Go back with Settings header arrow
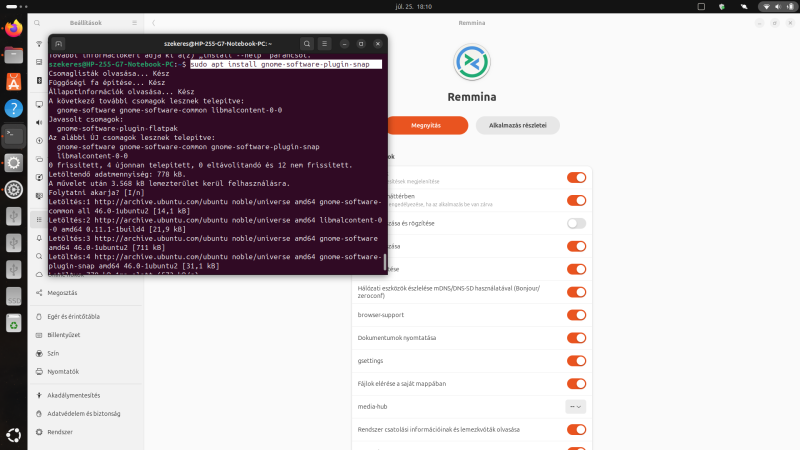Screen dimensions: 800x450 (x=154, y=23)
